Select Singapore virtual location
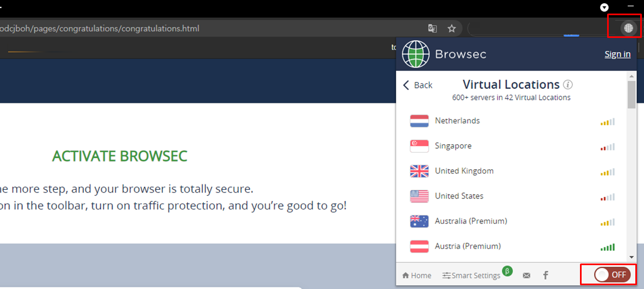The width and height of the screenshot is (644, 289). point(512,146)
